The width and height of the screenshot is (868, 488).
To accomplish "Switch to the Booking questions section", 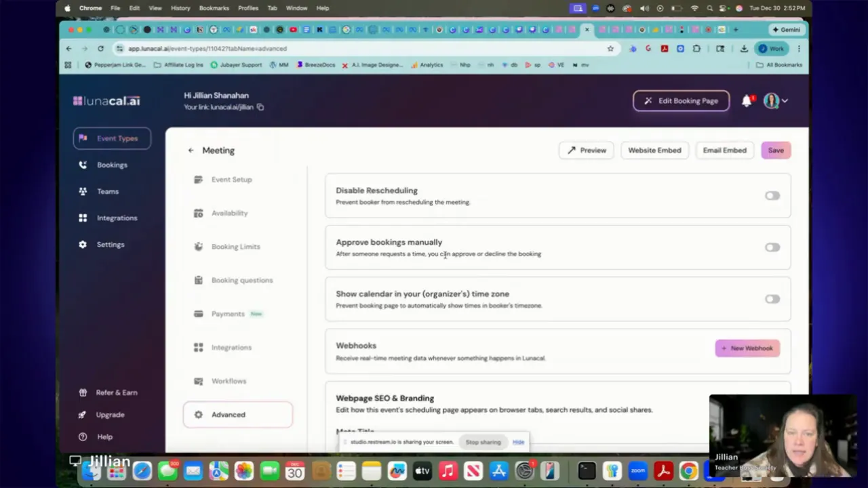I will coord(242,280).
